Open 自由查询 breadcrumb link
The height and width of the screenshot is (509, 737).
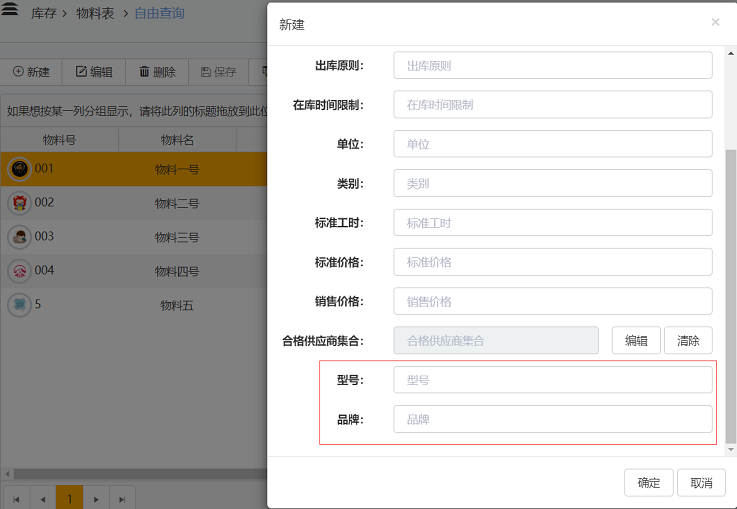coord(159,14)
